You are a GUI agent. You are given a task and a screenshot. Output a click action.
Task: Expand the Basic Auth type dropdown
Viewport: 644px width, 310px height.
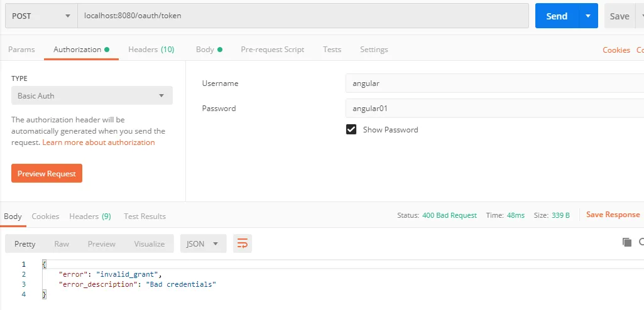92,96
